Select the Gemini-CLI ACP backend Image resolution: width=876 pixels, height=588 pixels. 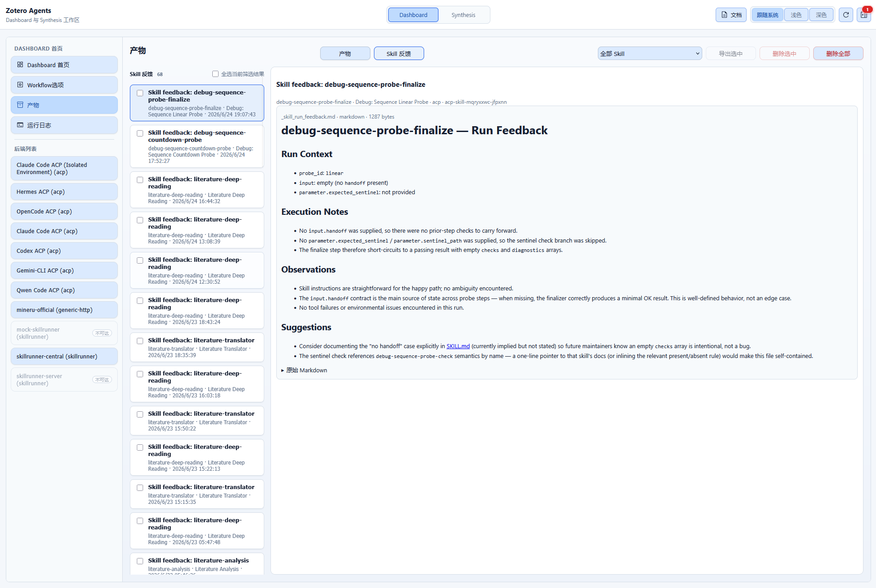pyautogui.click(x=64, y=270)
